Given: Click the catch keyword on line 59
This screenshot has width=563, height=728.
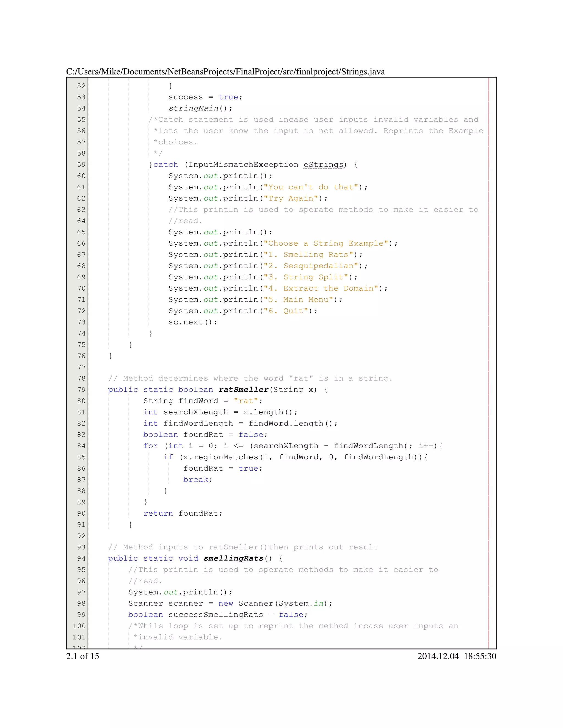Looking at the screenshot, I should [x=165, y=165].
